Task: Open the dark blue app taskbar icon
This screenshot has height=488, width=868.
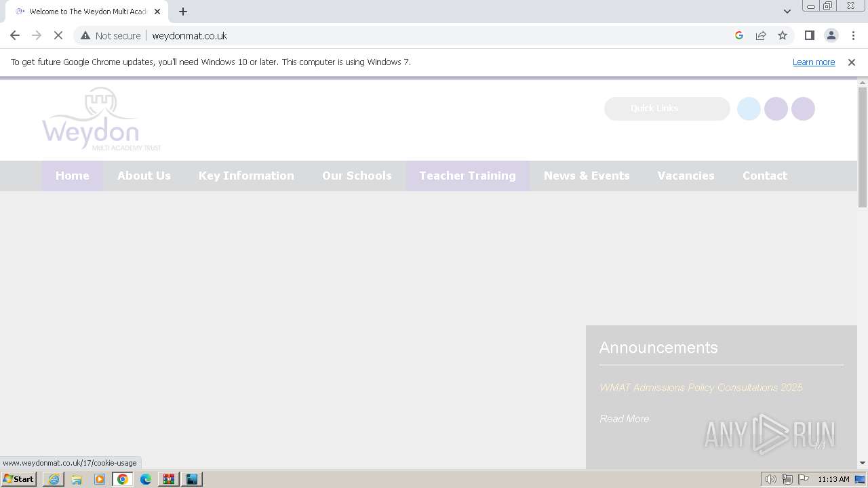Action: [192, 479]
